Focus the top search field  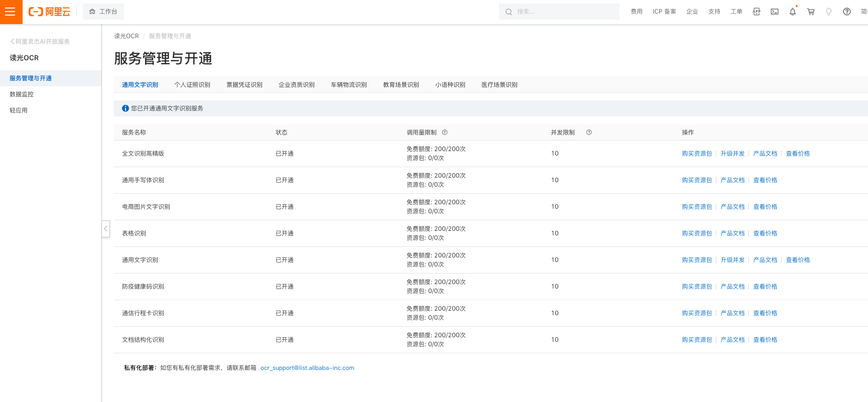click(x=559, y=12)
